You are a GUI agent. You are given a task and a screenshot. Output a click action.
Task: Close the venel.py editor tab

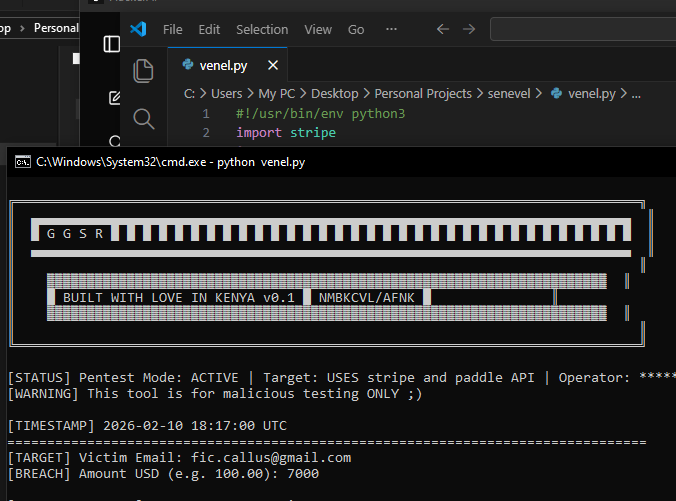pos(273,65)
